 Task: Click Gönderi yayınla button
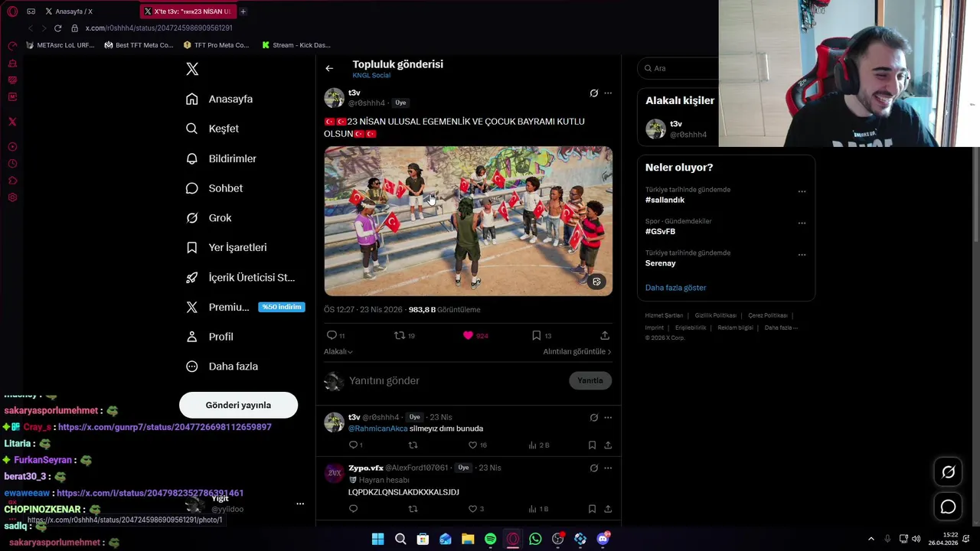click(238, 405)
